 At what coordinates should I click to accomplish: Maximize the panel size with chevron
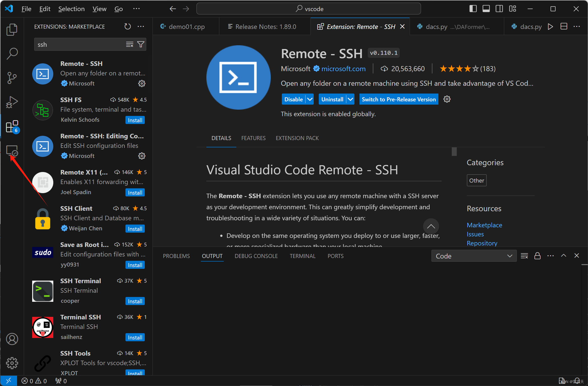564,256
